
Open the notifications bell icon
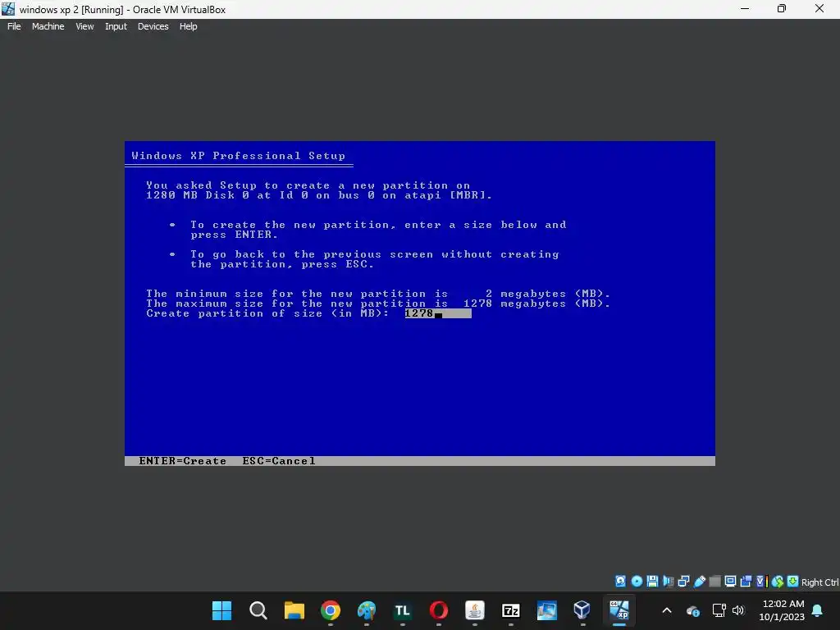pos(818,610)
